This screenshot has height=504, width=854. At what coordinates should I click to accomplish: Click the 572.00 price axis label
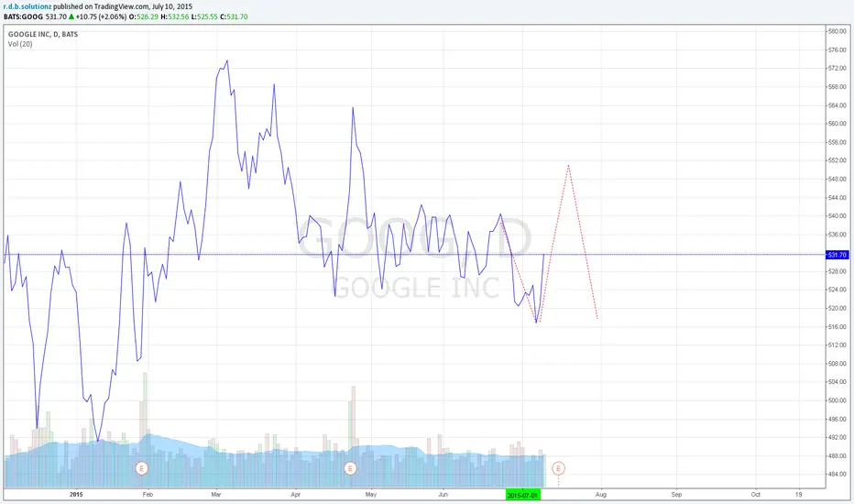coord(838,69)
